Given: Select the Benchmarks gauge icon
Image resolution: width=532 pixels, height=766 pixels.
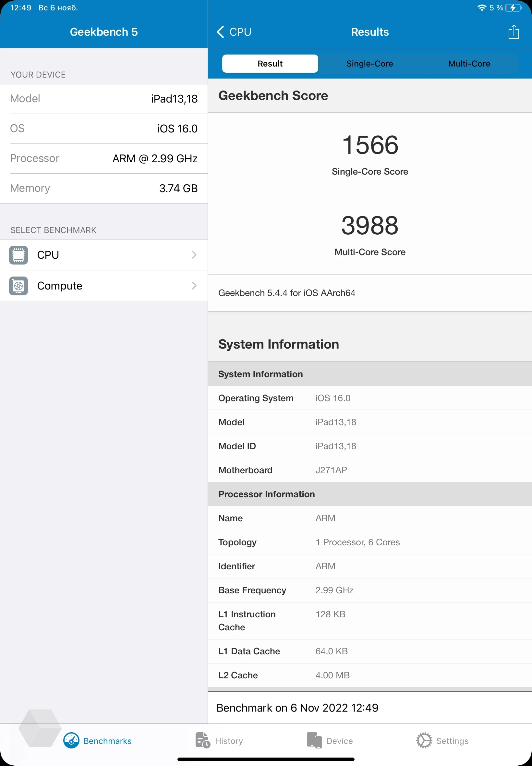Looking at the screenshot, I should tap(71, 740).
